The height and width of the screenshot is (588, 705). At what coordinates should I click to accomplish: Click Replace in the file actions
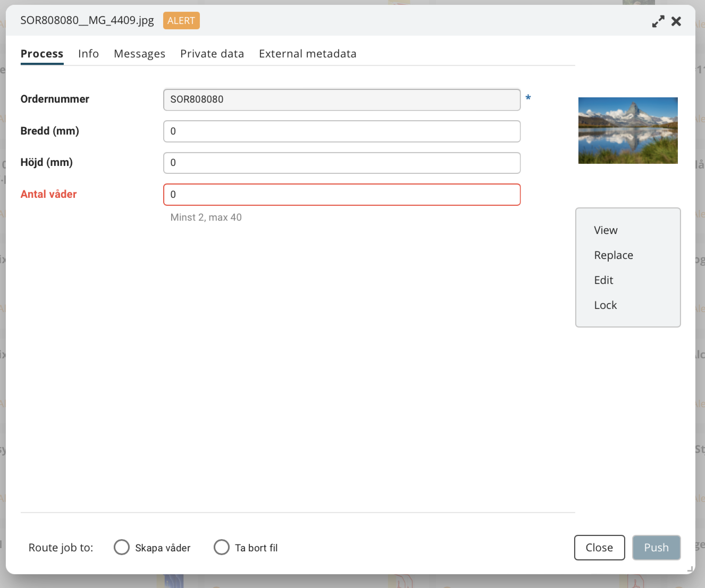(613, 255)
